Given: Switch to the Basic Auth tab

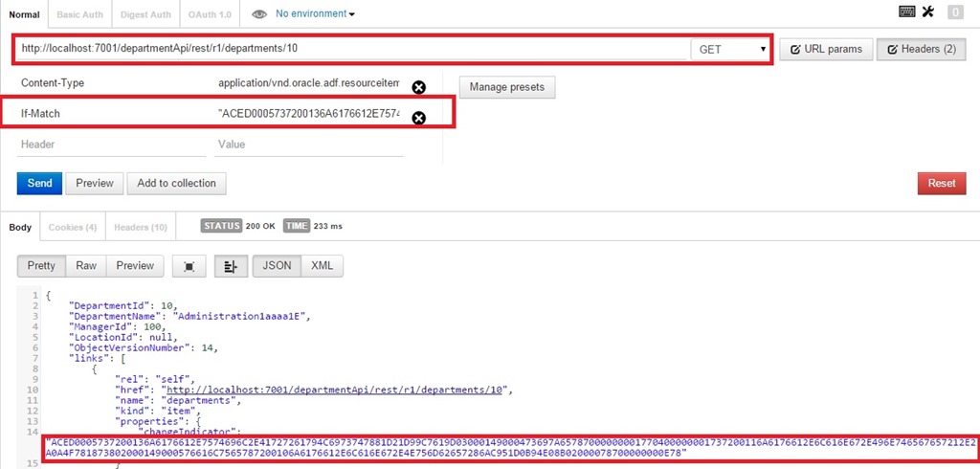Looking at the screenshot, I should 80,14.
